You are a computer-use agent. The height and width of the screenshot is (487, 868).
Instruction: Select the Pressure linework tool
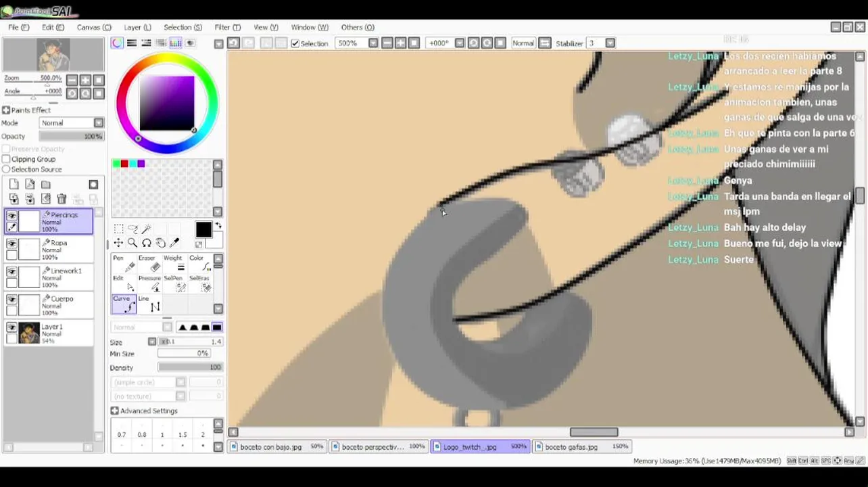(148, 283)
